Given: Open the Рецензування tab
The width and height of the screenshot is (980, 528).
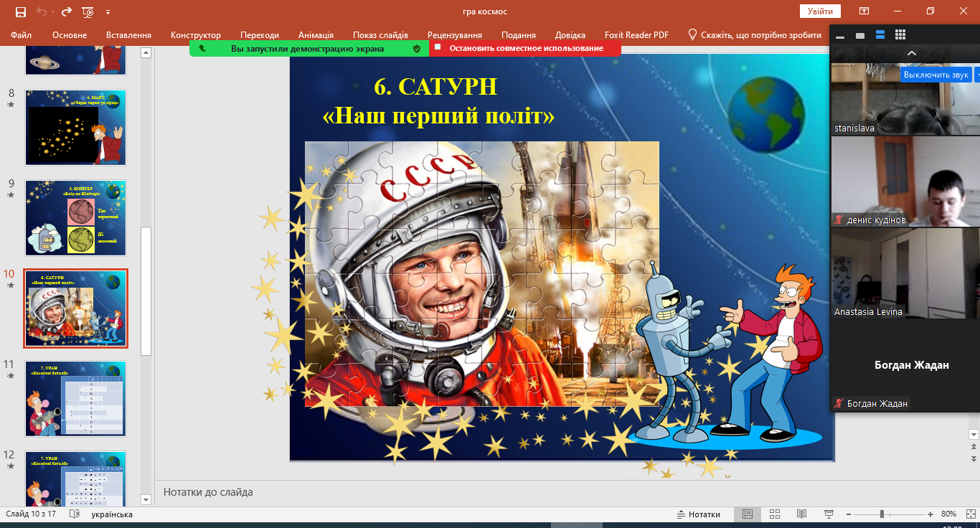Looking at the screenshot, I should pos(455,34).
